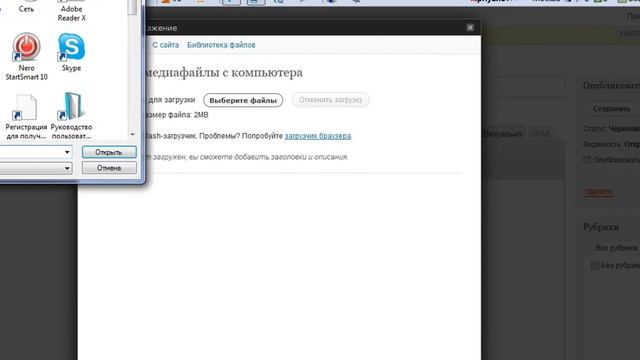
Task: Click the 'замер файла: 2MB' text
Action: click(x=177, y=115)
